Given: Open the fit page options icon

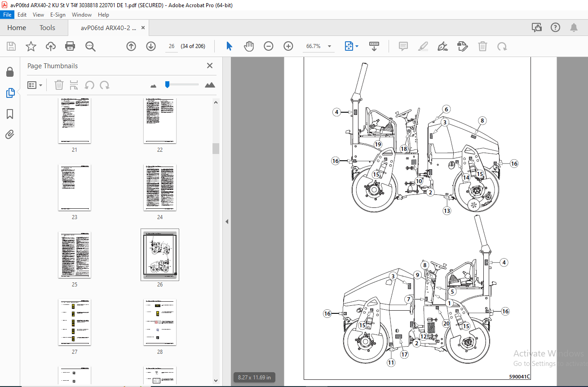Looking at the screenshot, I should tap(349, 46).
